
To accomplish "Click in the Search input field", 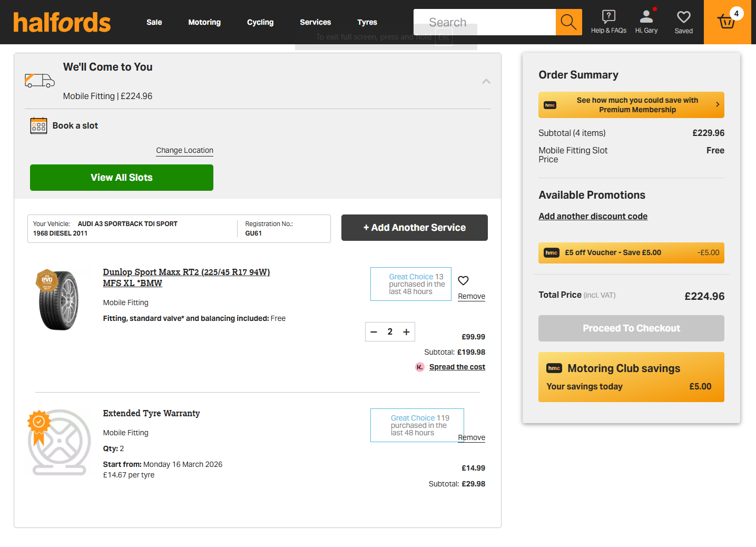I will click(x=485, y=22).
